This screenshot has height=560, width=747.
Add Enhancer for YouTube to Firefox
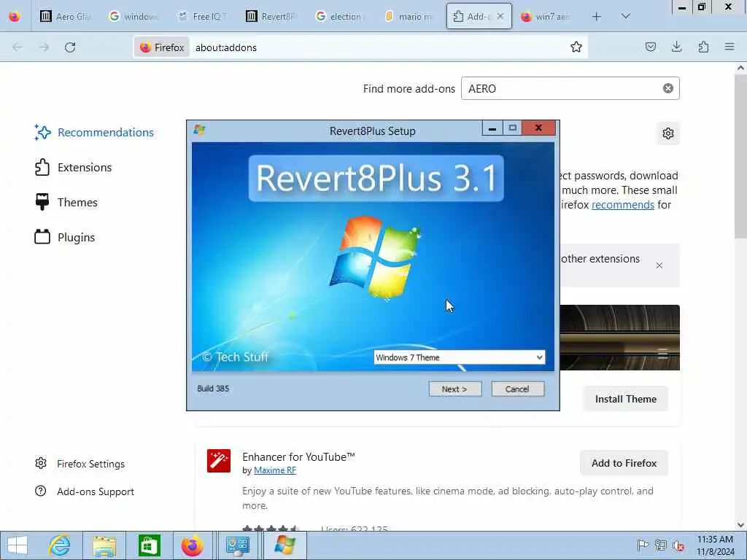pos(624,463)
